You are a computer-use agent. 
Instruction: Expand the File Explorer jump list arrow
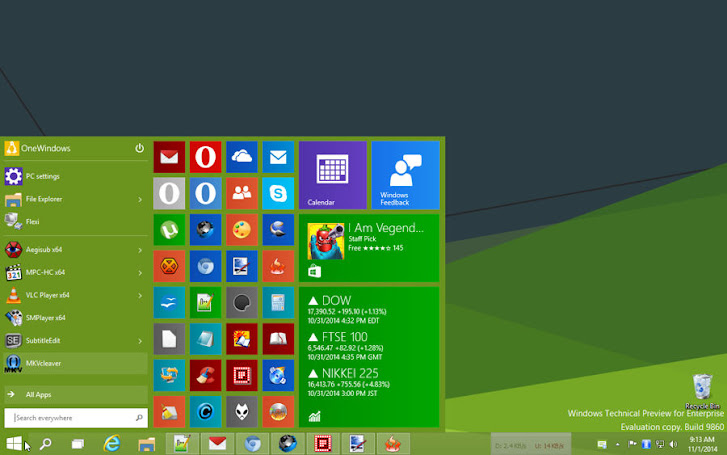[x=140, y=199]
